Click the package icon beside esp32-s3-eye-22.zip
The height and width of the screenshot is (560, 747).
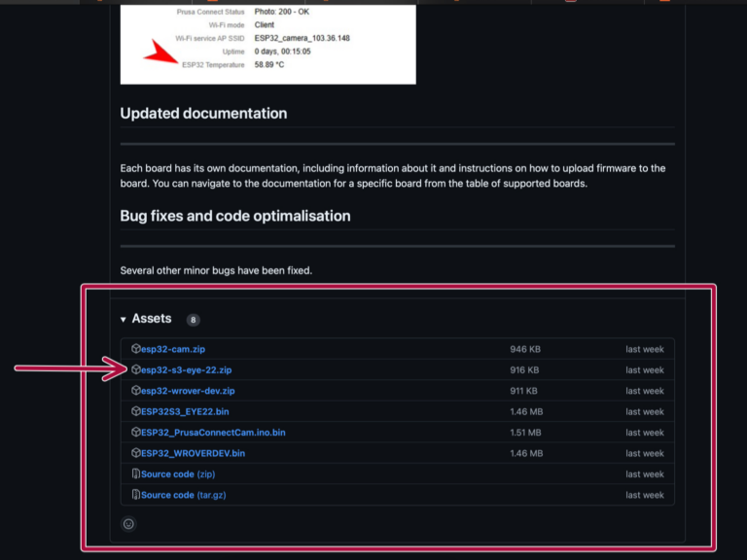(x=136, y=369)
